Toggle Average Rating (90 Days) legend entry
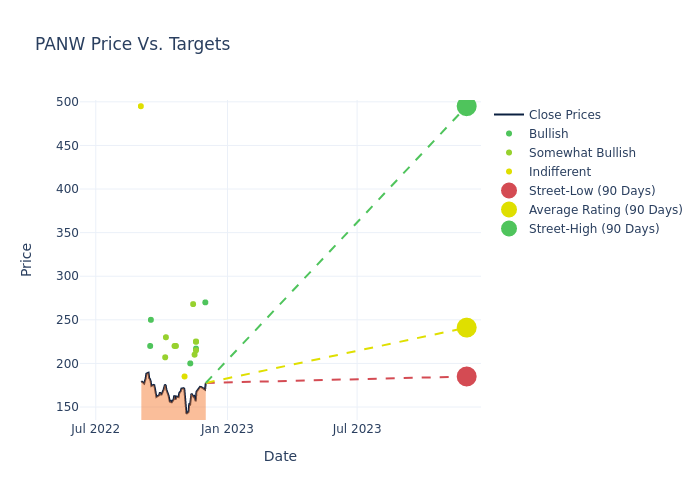The image size is (700, 500). point(605,210)
